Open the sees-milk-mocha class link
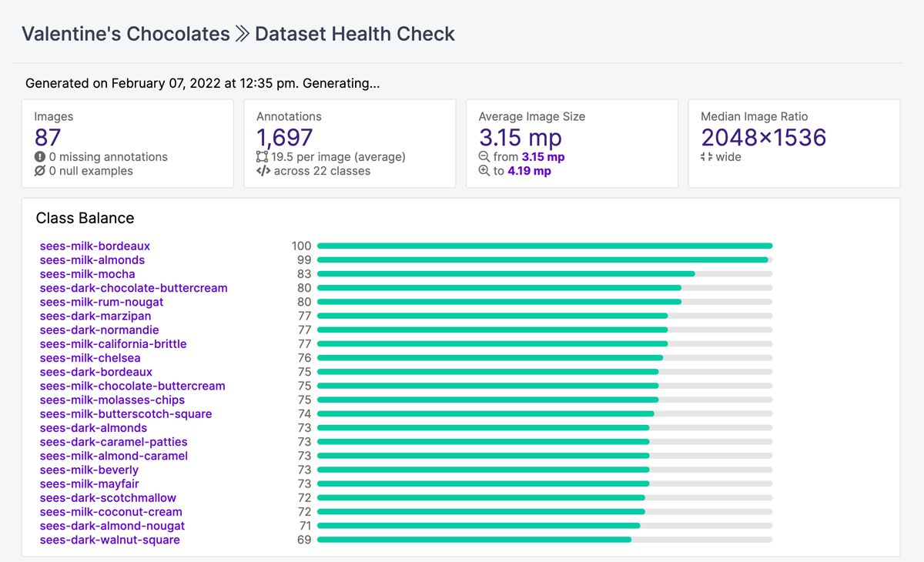924x562 pixels. coord(87,273)
